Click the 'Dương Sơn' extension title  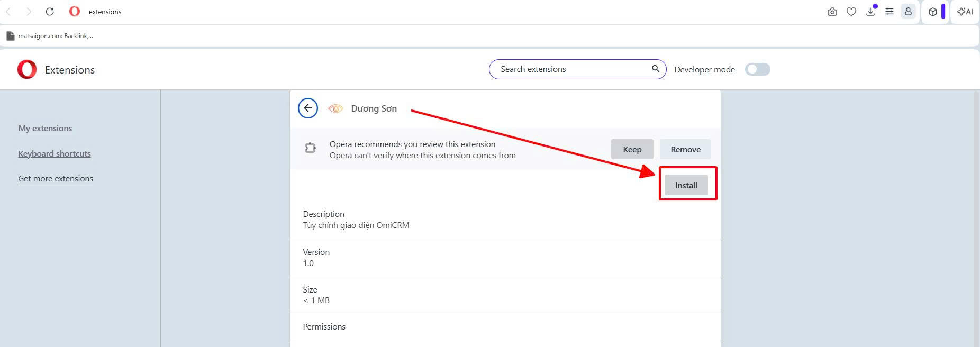[374, 108]
